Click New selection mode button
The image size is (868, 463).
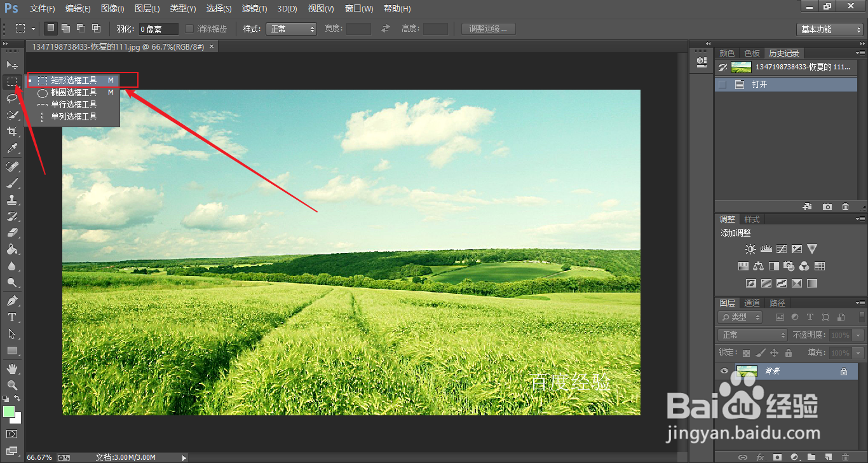pos(51,29)
